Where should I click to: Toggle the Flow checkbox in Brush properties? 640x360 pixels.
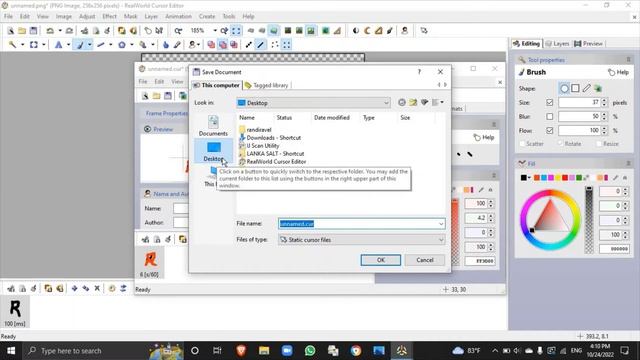[x=549, y=131]
